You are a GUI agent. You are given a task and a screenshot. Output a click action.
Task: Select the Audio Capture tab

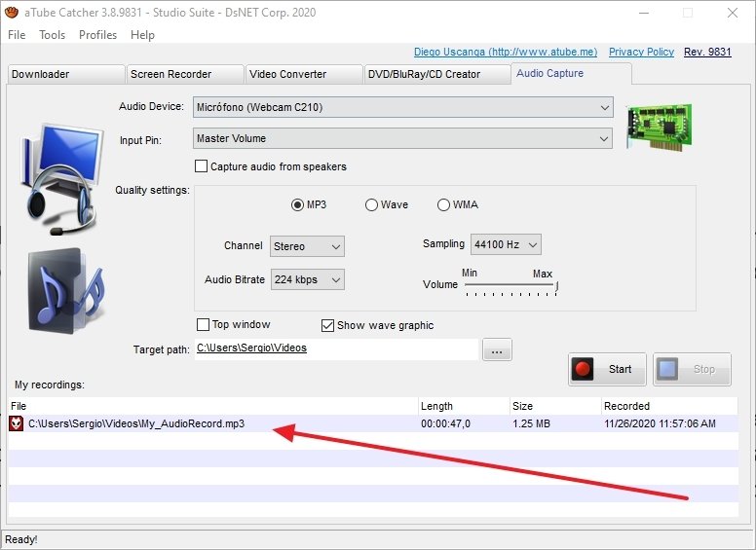tap(571, 73)
